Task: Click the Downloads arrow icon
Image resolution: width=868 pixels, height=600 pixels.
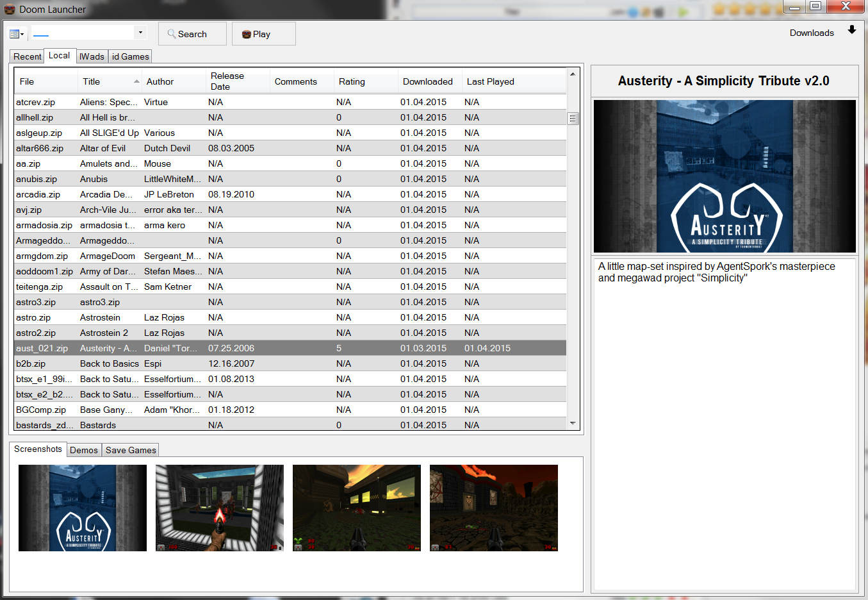Action: (x=851, y=30)
